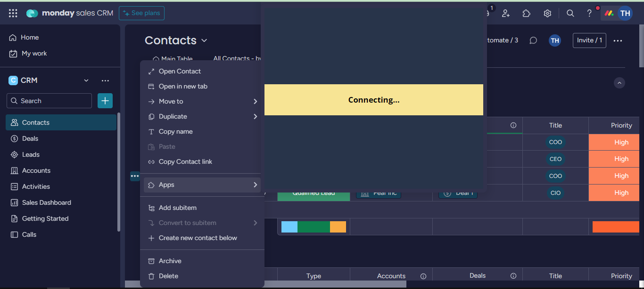Open the Contacts board title dropdown
The width and height of the screenshot is (644, 289).
[x=204, y=40]
